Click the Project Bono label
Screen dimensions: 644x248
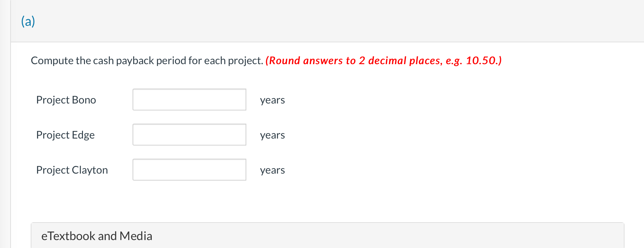[x=66, y=100]
